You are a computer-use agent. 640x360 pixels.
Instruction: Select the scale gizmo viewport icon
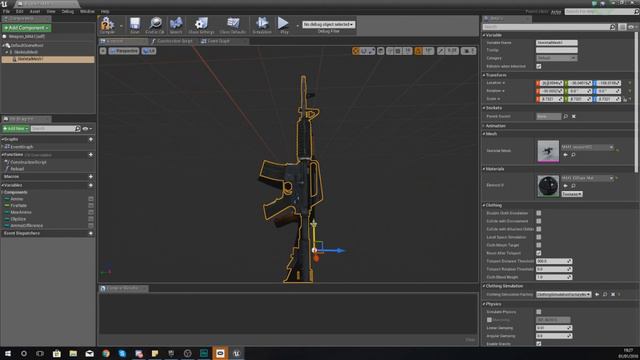tap(371, 51)
